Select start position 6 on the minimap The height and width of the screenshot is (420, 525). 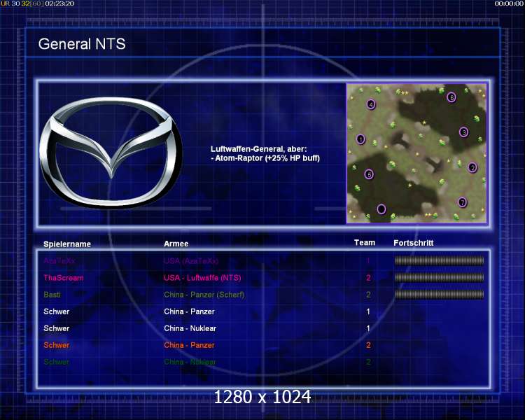(451, 97)
